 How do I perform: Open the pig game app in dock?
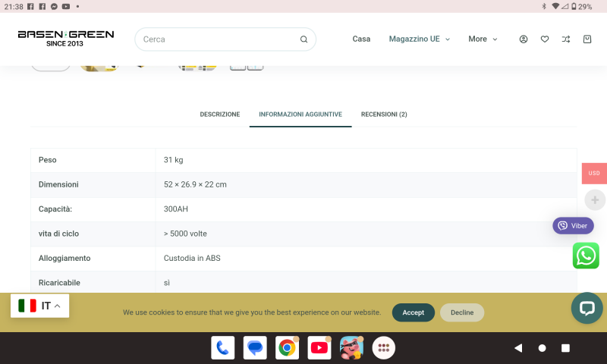point(351,348)
